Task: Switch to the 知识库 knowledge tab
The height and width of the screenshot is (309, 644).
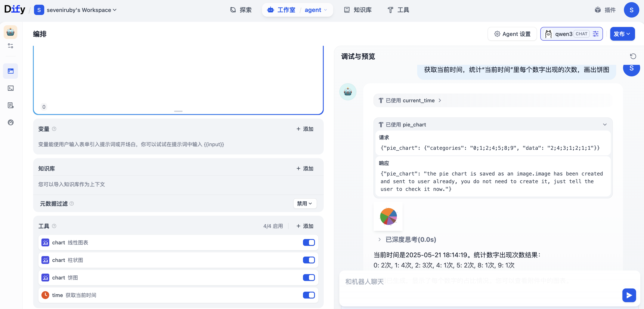Action: tap(358, 10)
